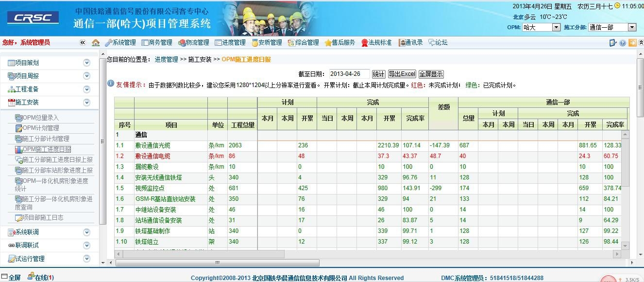Click the help question mark icon

click(x=623, y=43)
